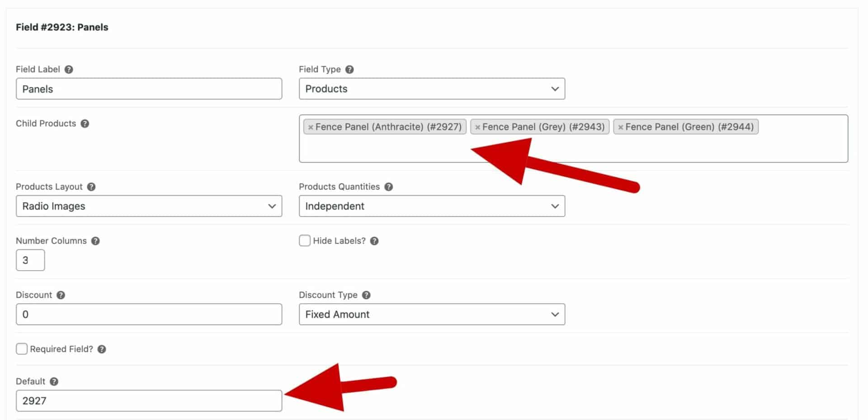Show help for Products Quantities
Viewport: 868px width, 420px height.
[x=389, y=187]
